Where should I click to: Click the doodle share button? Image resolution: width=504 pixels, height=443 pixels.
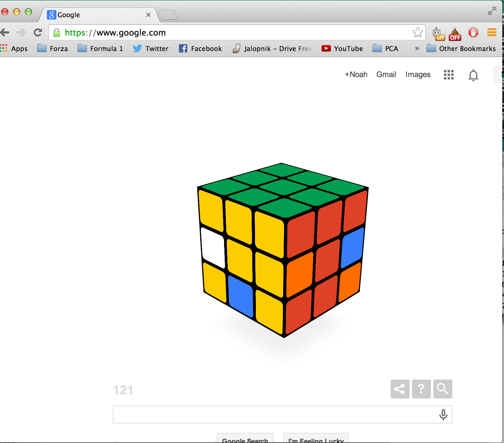(x=400, y=389)
